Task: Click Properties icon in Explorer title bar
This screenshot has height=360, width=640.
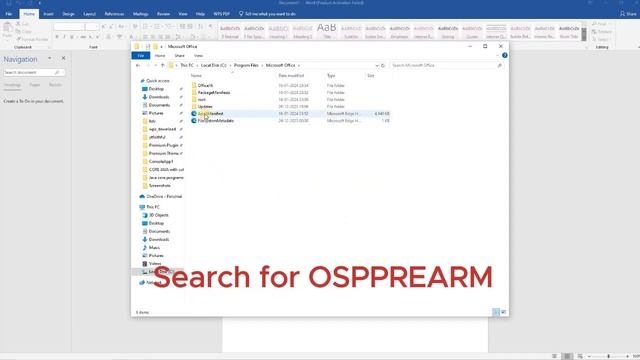Action: pyautogui.click(x=148, y=47)
